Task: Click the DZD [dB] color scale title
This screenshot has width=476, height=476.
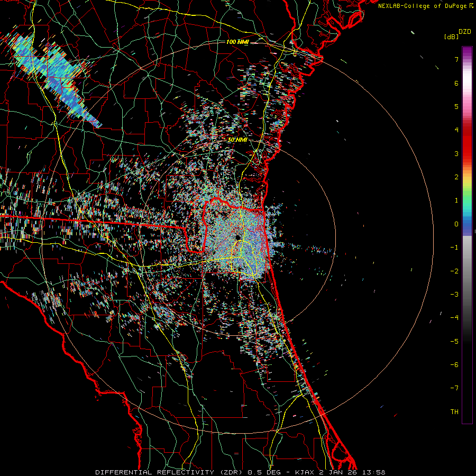Action: [x=457, y=34]
